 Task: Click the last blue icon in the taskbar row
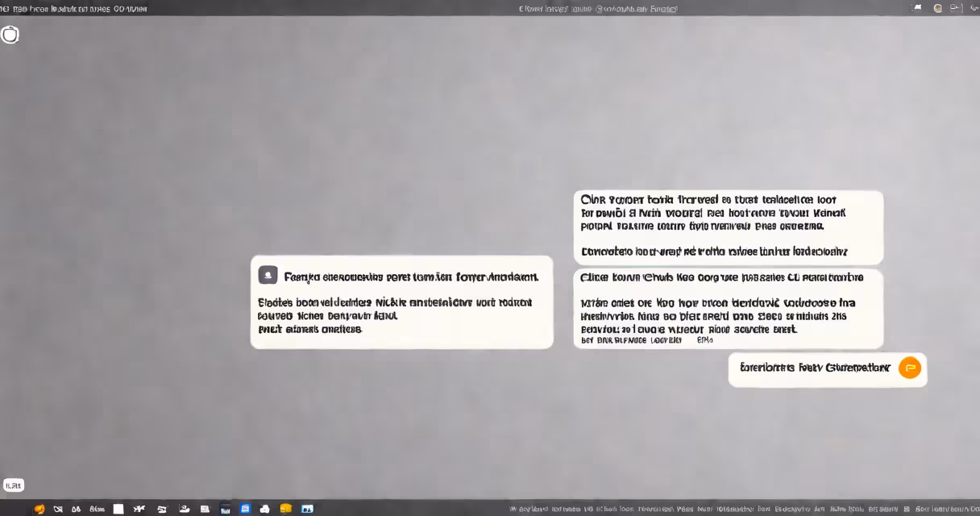[307, 509]
